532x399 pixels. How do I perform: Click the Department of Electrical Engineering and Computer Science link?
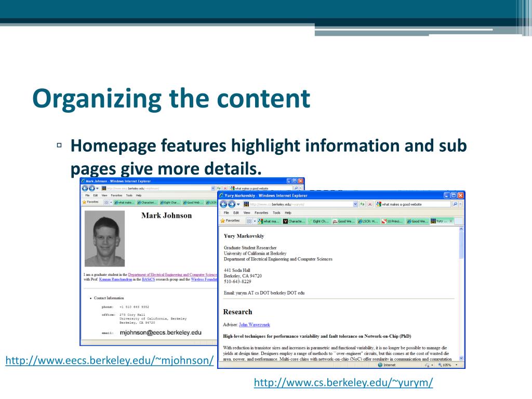(x=172, y=274)
